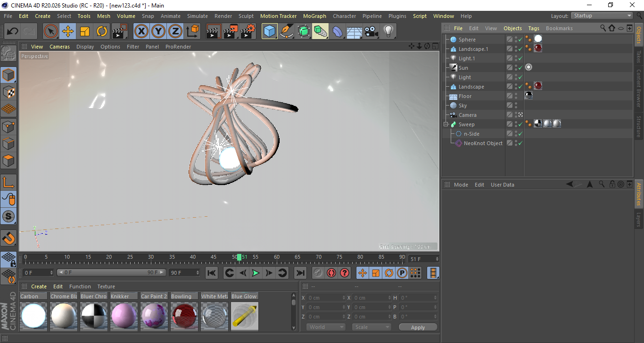Switch to Polygons mode
The height and width of the screenshot is (343, 644).
point(8,160)
